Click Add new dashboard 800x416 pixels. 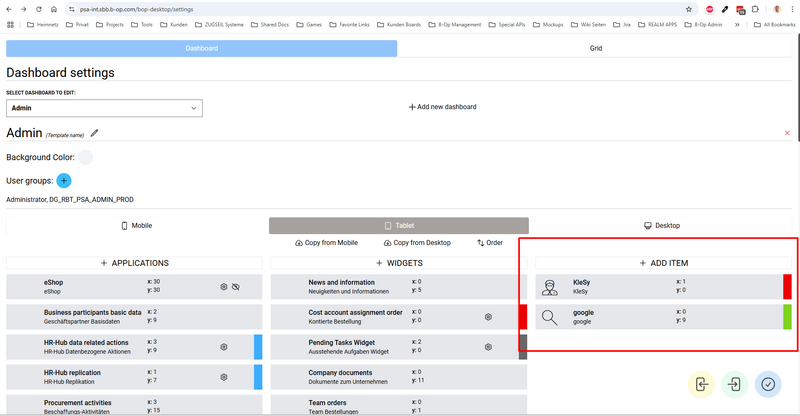coord(442,107)
